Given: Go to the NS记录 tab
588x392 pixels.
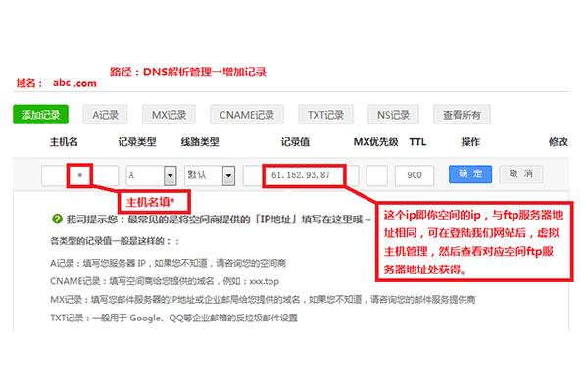Looking at the screenshot, I should (388, 115).
